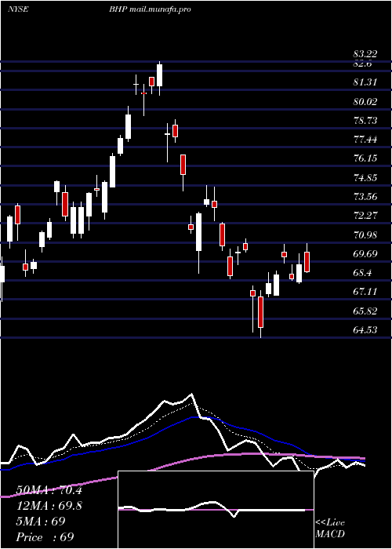The width and height of the screenshot is (392, 549).
Task: Click the MACD inset chart panel
Action: (x=216, y=510)
